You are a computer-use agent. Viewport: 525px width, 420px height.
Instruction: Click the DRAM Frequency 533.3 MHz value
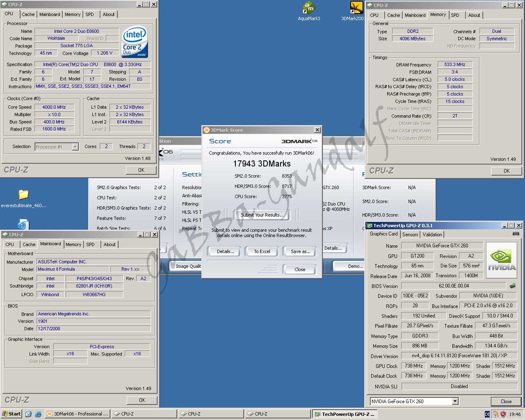(455, 64)
